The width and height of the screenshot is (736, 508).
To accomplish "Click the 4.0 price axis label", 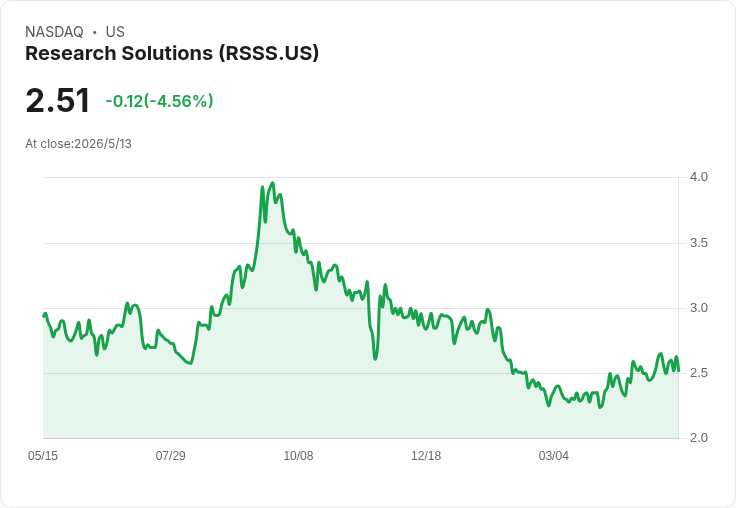I will click(x=698, y=177).
